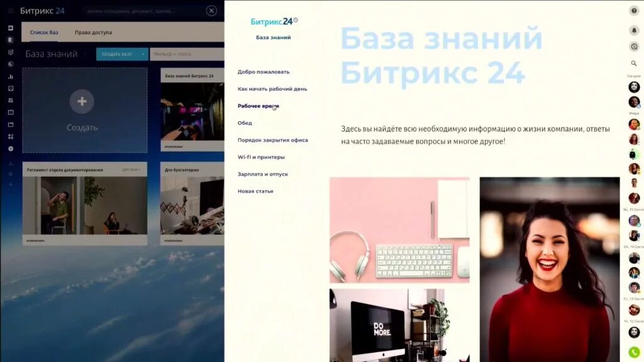The image size is (644, 362).
Task: Open the Регламент отдела документирования card
Action: click(x=85, y=203)
